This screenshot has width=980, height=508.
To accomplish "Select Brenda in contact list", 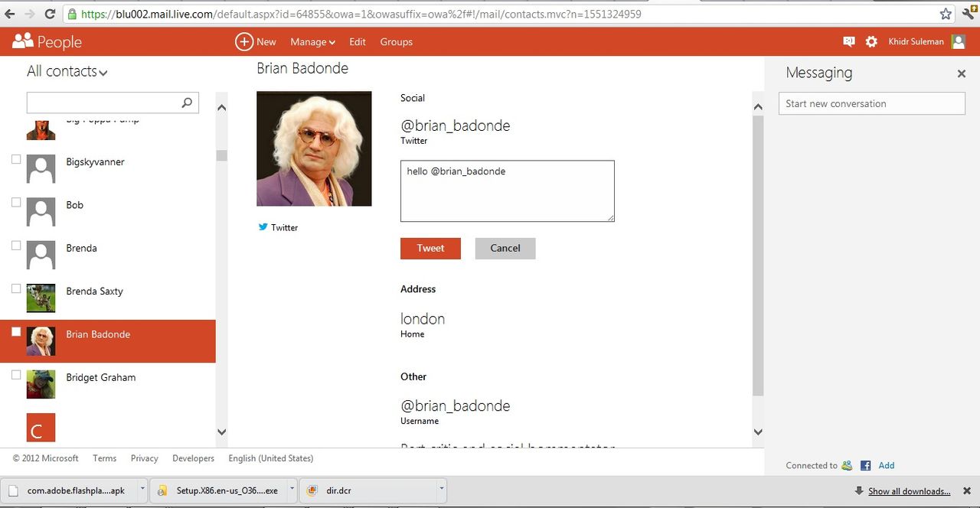I will coord(81,248).
